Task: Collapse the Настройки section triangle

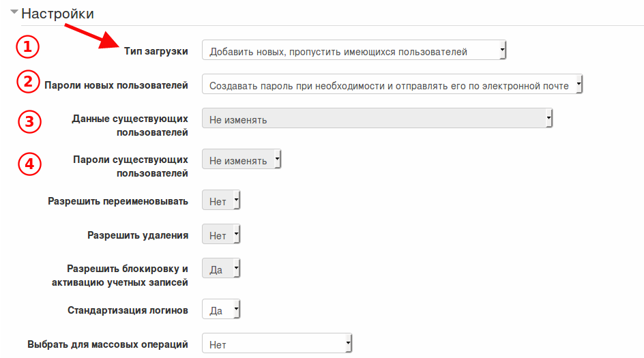Action: click(x=14, y=12)
